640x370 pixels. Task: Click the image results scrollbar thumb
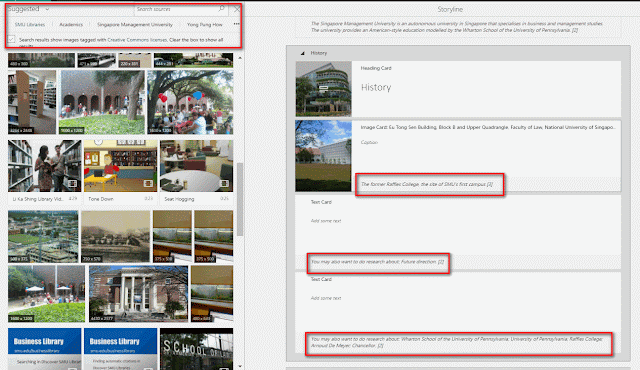[240, 199]
